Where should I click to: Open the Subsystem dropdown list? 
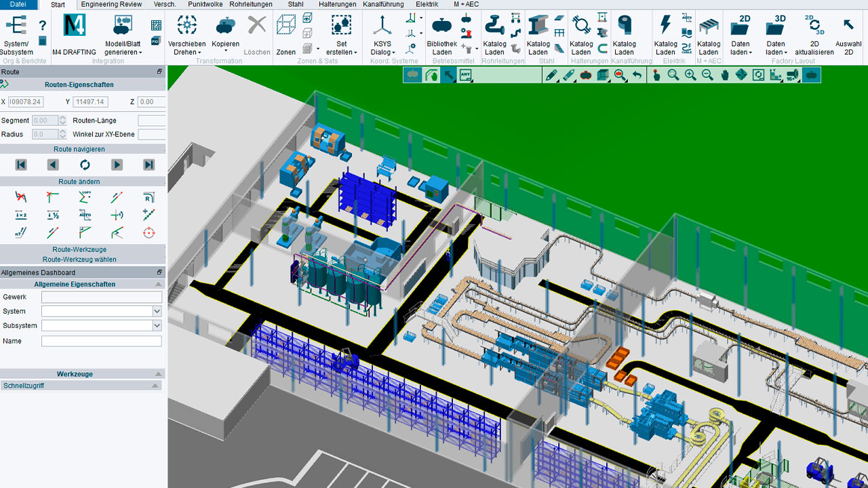click(157, 325)
